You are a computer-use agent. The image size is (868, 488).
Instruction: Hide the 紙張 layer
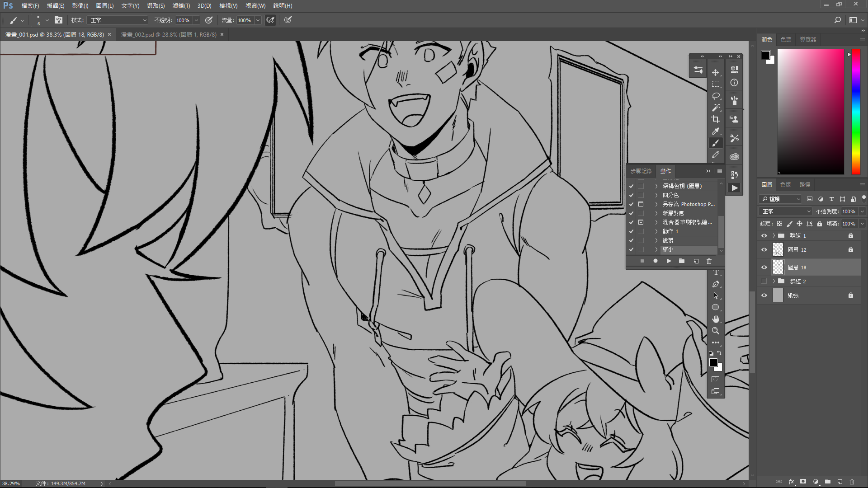(x=764, y=296)
